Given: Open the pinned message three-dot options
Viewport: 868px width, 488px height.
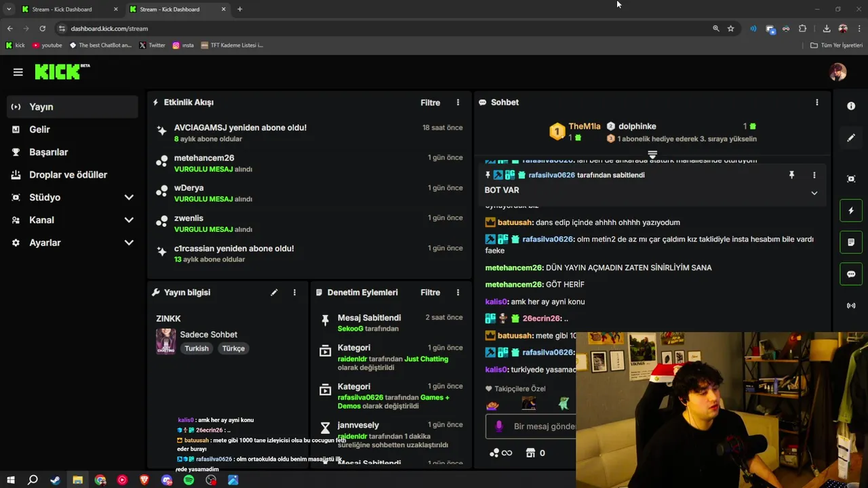Looking at the screenshot, I should 814,175.
